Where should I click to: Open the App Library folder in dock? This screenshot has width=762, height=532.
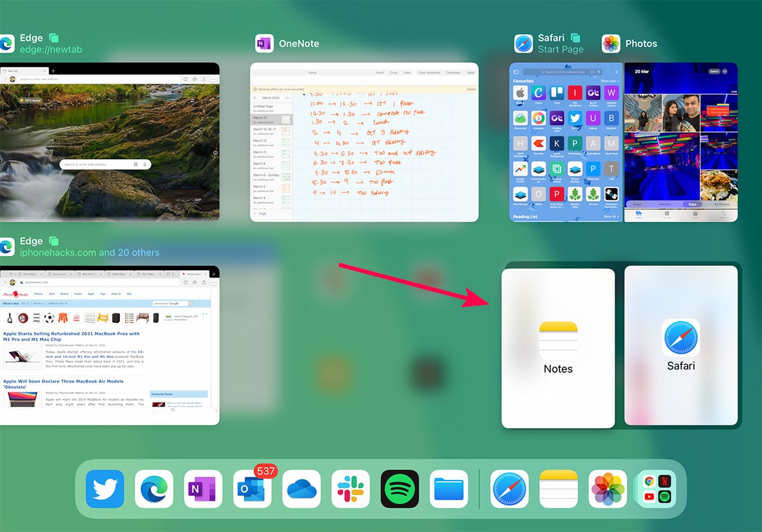click(657, 489)
